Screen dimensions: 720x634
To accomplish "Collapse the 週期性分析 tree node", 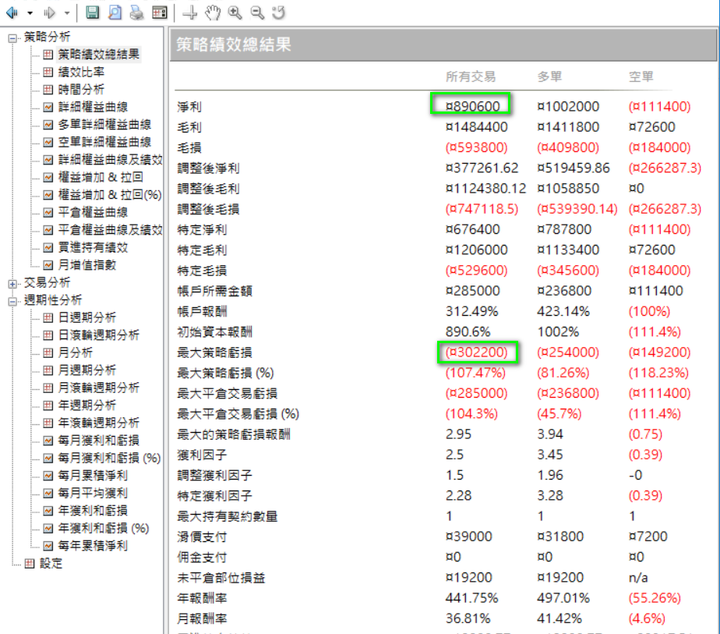I will tap(13, 302).
